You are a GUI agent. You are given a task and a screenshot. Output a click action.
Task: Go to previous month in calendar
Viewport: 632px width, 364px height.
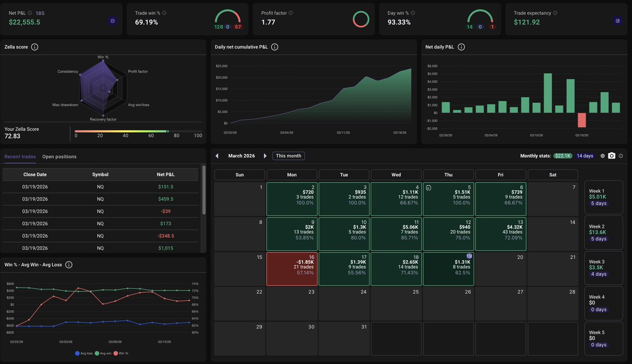pyautogui.click(x=217, y=156)
